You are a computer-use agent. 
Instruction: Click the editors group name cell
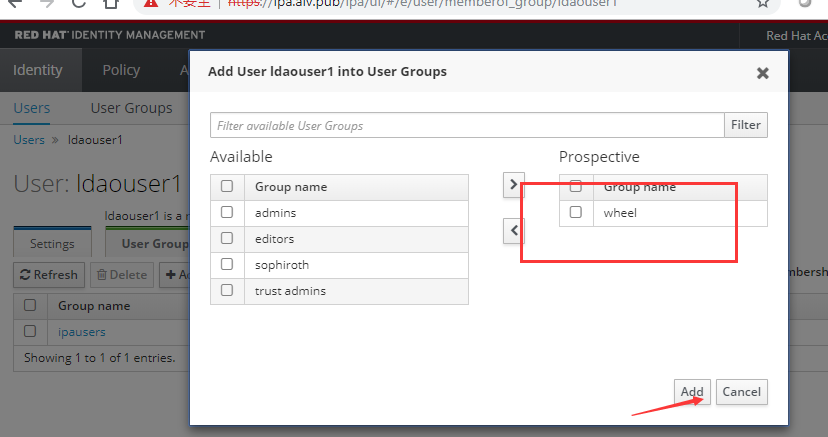[x=356, y=239]
